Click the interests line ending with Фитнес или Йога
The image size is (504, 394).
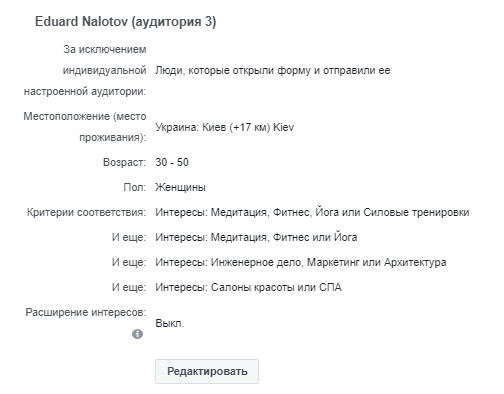[x=256, y=237]
